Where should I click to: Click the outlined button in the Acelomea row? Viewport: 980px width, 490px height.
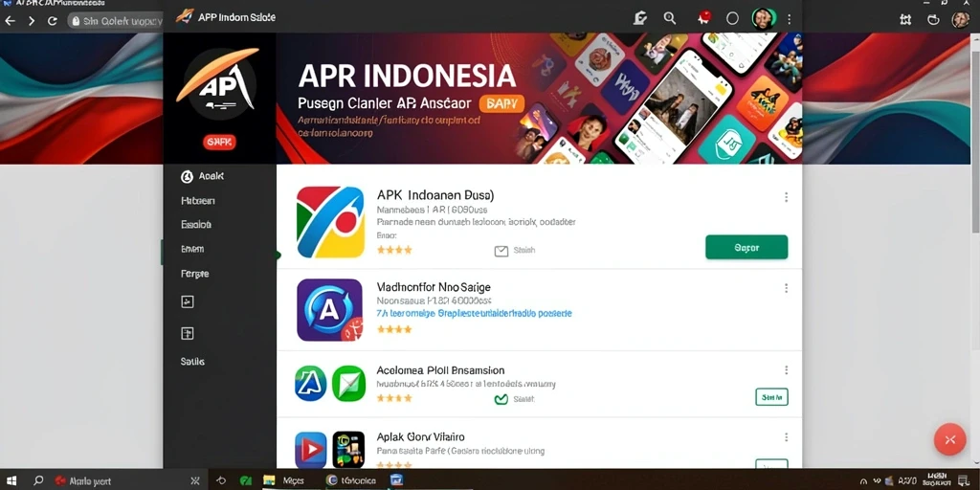771,397
